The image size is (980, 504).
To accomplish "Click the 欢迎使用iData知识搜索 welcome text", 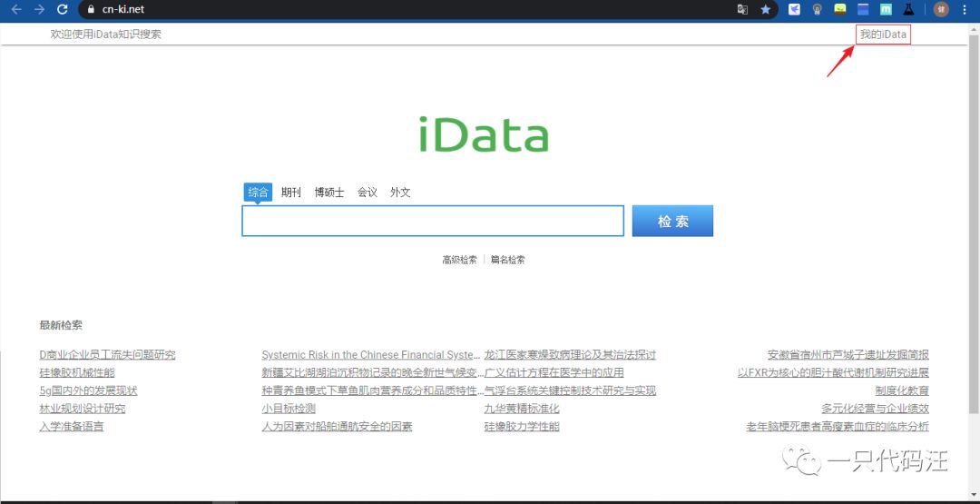I will pyautogui.click(x=105, y=35).
